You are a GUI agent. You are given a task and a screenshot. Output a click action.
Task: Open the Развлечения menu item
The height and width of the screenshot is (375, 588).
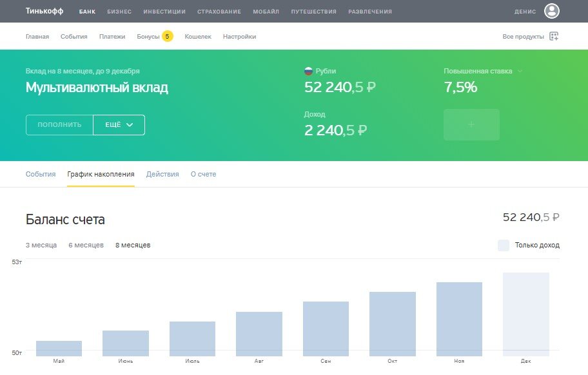(370, 12)
